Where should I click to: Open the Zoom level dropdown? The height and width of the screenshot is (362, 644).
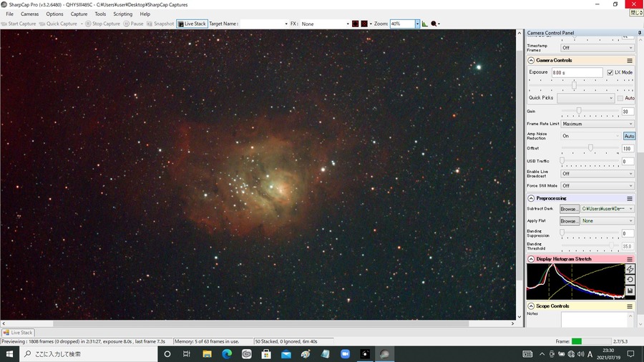(x=417, y=24)
